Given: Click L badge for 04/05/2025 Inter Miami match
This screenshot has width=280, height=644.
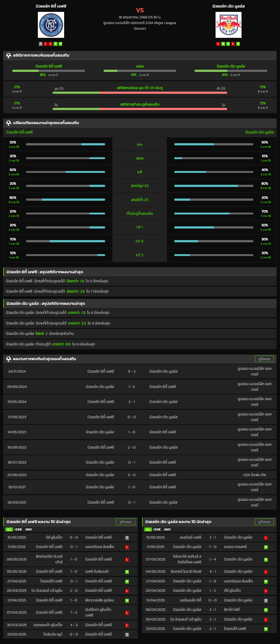Looking at the screenshot, I should pos(266,572).
